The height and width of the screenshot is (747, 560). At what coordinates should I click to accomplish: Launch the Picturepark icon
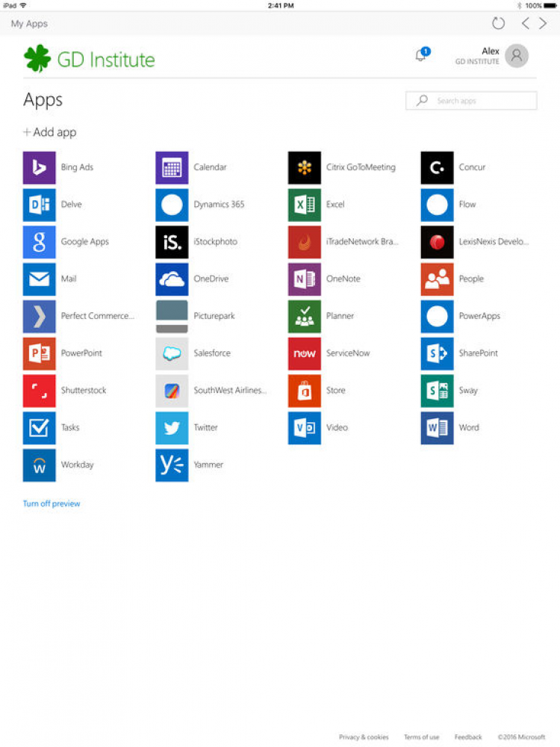[x=172, y=316]
